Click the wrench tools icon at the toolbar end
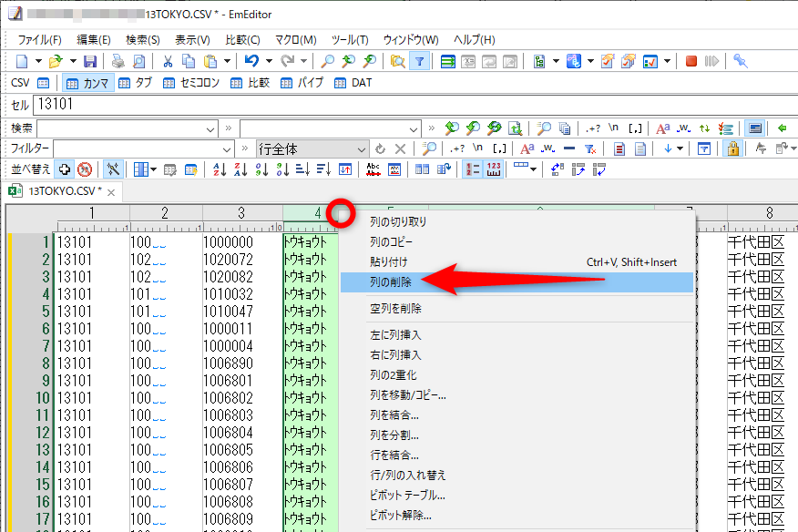Image resolution: width=798 pixels, height=532 pixels. (x=740, y=62)
